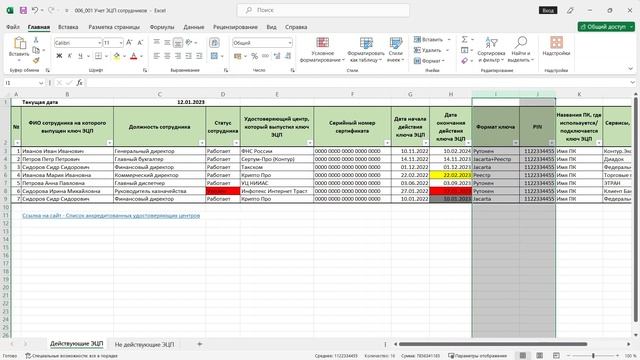Open the accredited certification centers site link
Screen dimensions: 640x360
point(111,216)
